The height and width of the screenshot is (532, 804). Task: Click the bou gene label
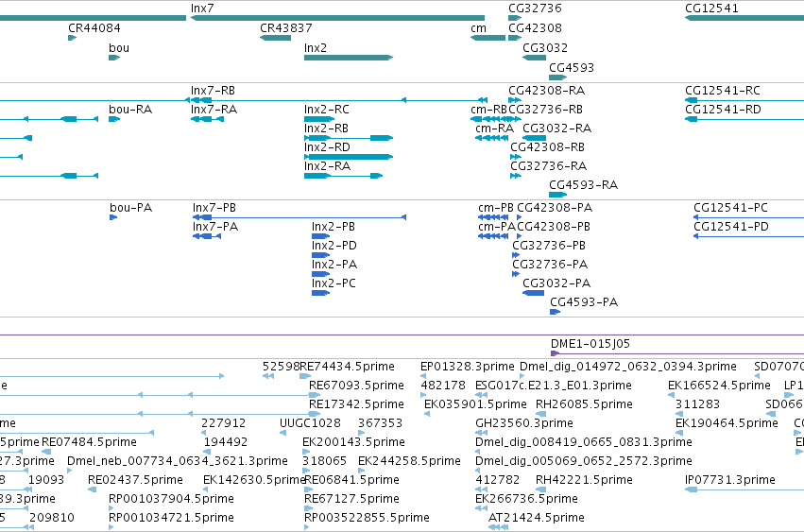pos(119,48)
